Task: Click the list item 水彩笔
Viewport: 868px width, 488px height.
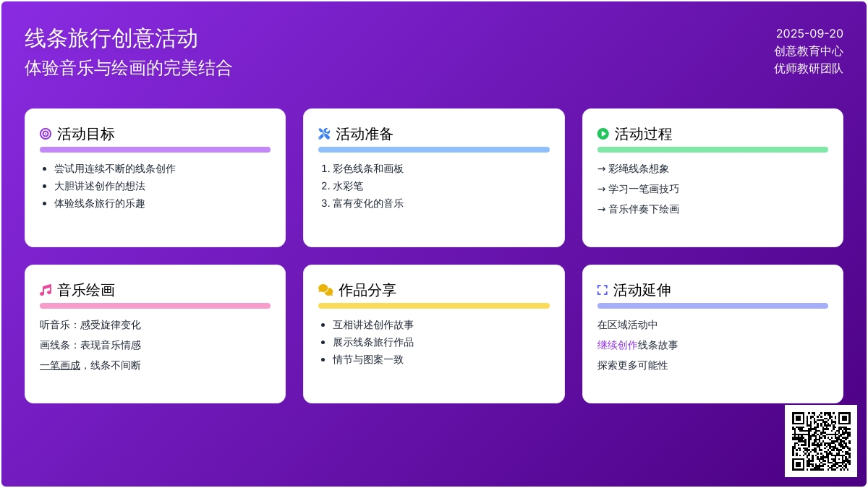Action: coord(347,186)
